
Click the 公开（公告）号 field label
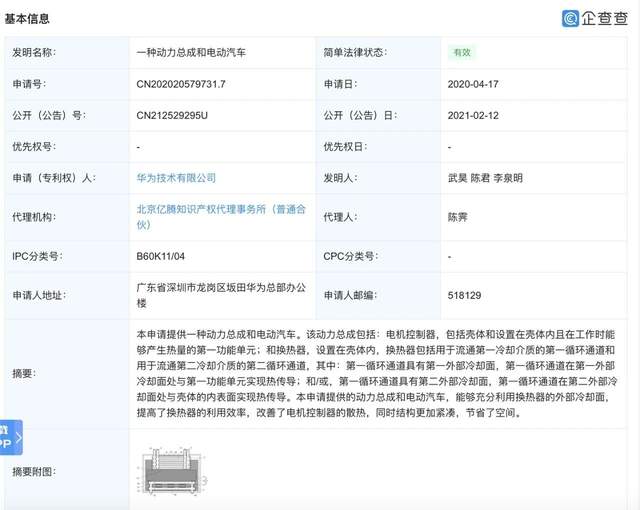(x=49, y=115)
